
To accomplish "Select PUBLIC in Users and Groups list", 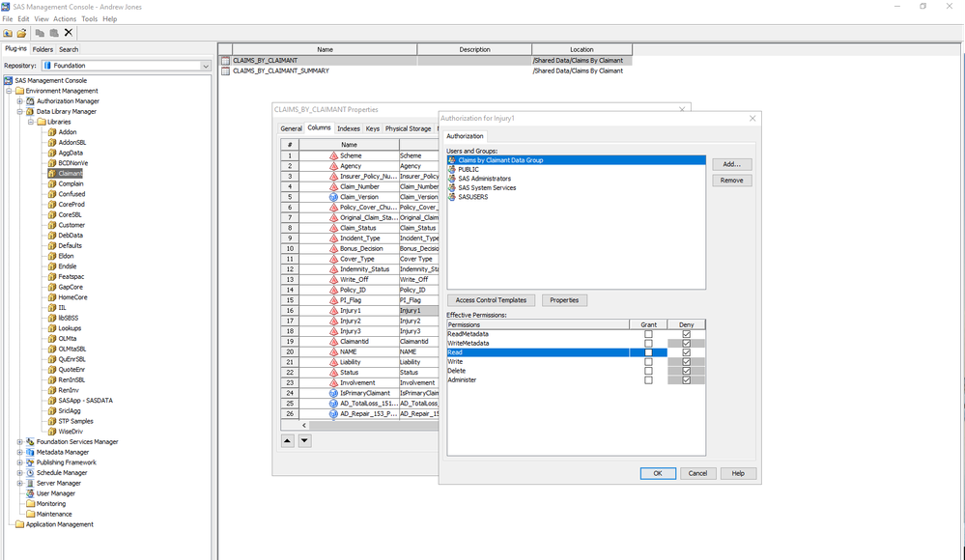I will click(x=468, y=170).
